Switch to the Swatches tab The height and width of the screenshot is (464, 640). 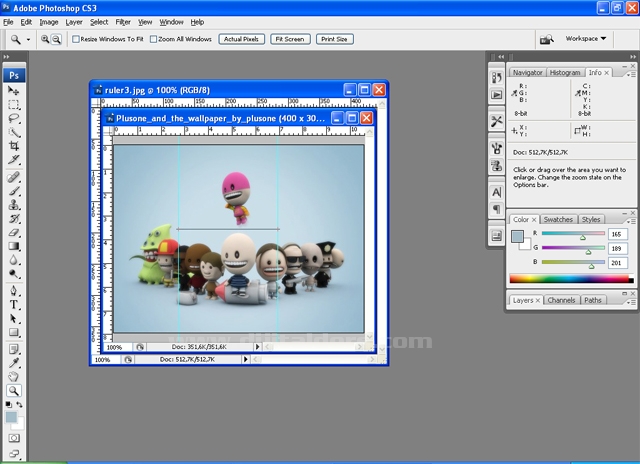tap(558, 219)
